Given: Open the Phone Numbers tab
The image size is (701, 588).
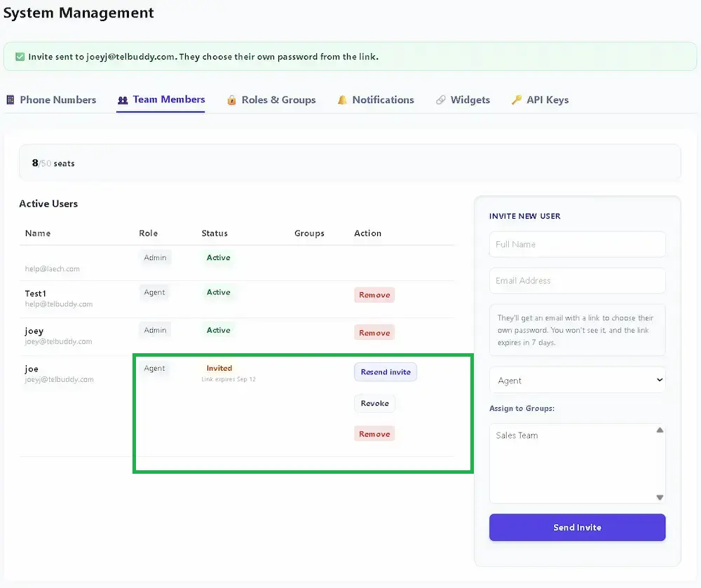Looking at the screenshot, I should 51,100.
